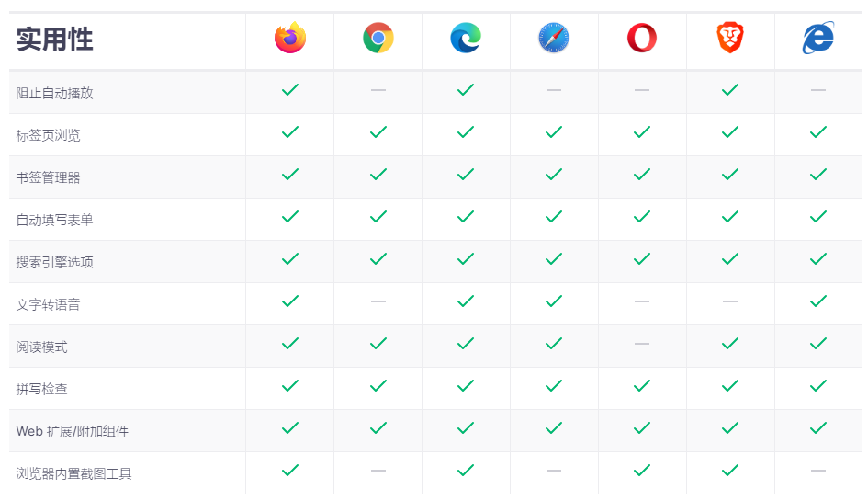
Task: Click the Microsoft Edge logo
Action: tap(466, 39)
